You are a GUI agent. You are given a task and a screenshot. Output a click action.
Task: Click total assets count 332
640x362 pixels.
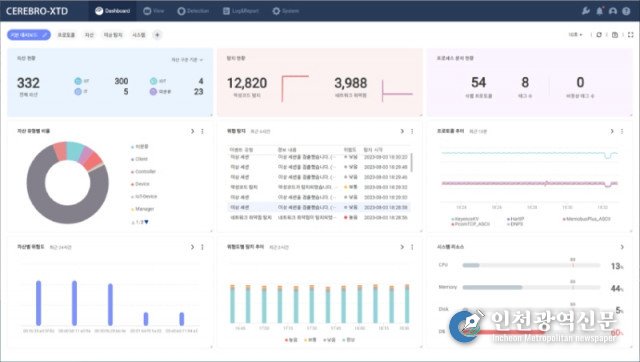(28, 83)
